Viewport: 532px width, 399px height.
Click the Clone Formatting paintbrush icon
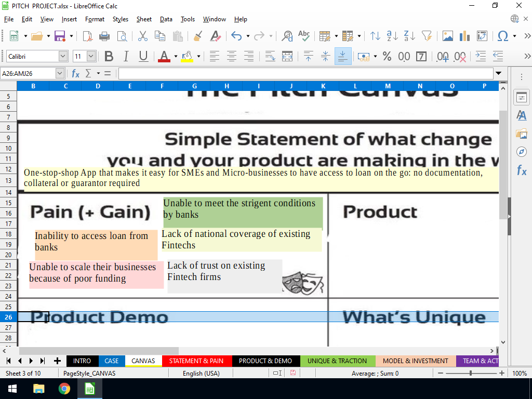pos(198,36)
